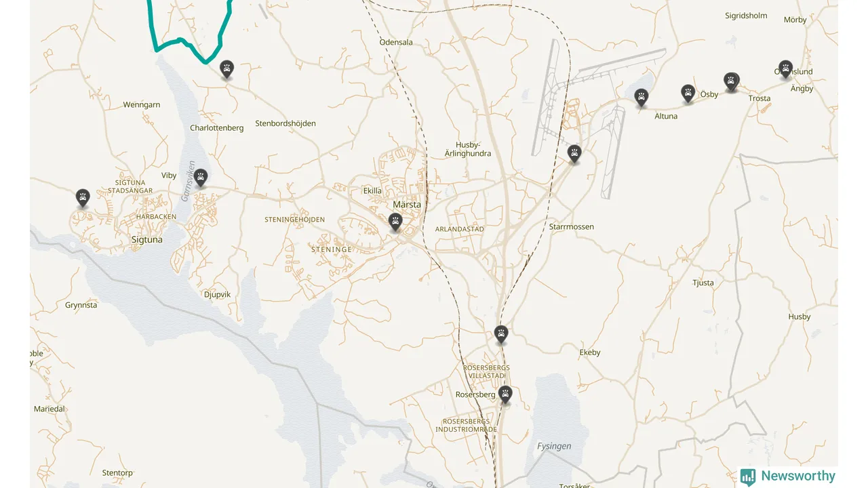
Task: Click the Arlandastad label
Action: click(460, 229)
